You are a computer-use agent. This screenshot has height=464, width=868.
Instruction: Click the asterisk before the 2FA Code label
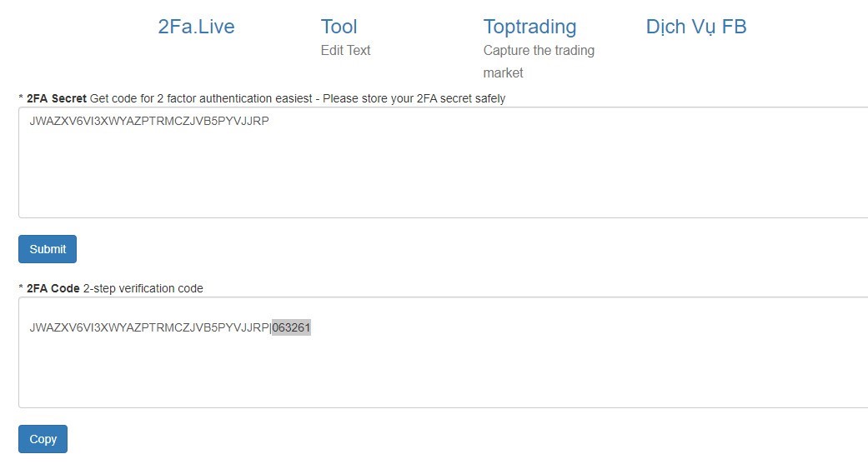(21, 288)
